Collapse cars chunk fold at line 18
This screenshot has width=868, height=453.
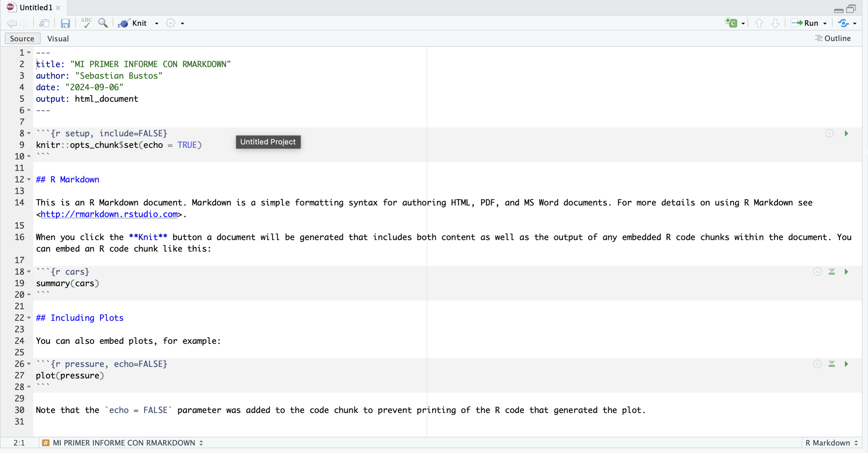point(29,272)
